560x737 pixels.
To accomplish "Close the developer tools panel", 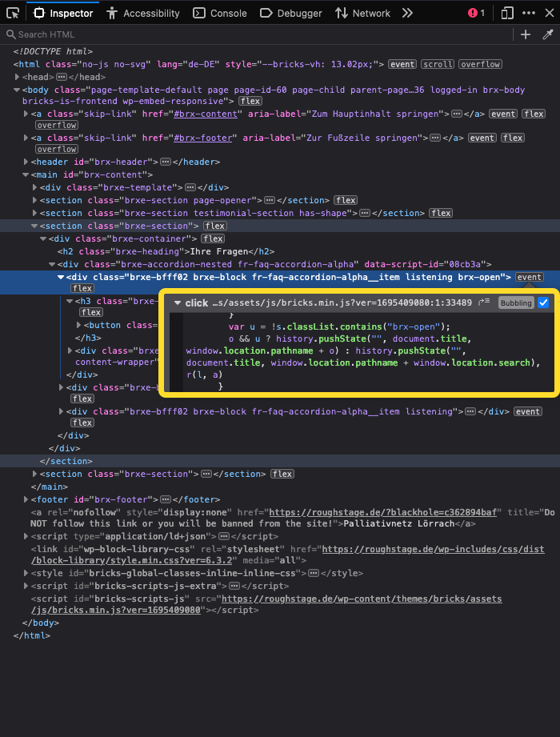I will pyautogui.click(x=549, y=13).
